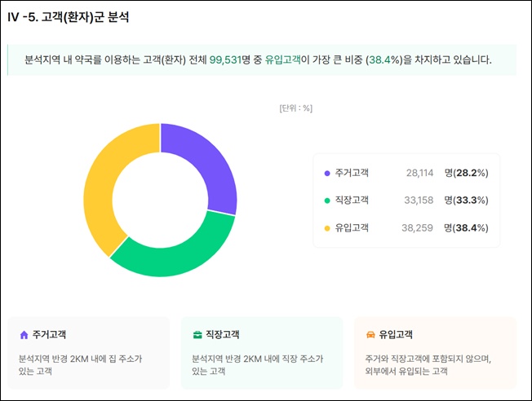Click the 주거고객 legend label
The image size is (532, 401).
click(352, 173)
